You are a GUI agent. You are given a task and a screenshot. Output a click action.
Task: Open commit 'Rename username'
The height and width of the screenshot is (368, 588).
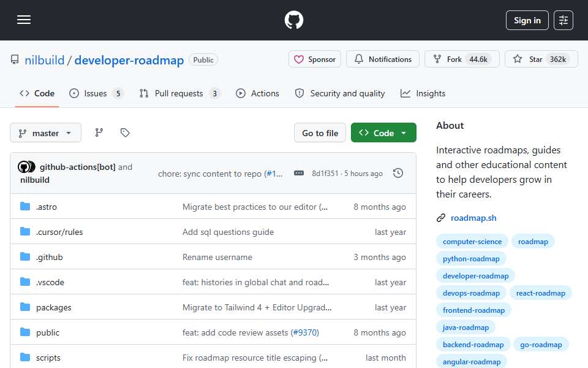click(217, 257)
